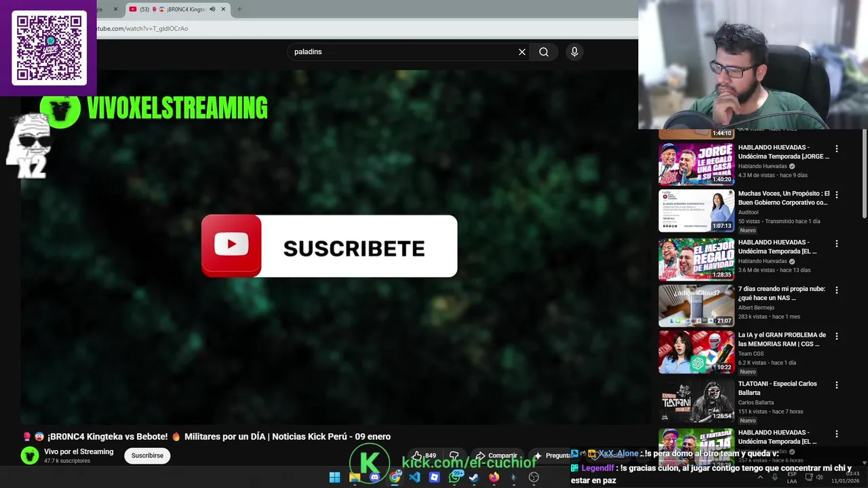Open 7 días creando mi propia nube thumbnail
The height and width of the screenshot is (488, 868).
pos(696,305)
